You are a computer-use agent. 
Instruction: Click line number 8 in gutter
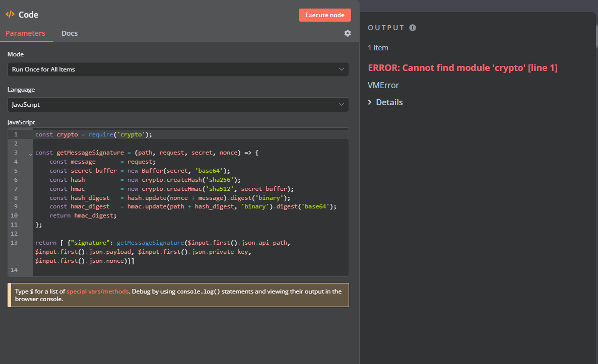[x=16, y=198]
